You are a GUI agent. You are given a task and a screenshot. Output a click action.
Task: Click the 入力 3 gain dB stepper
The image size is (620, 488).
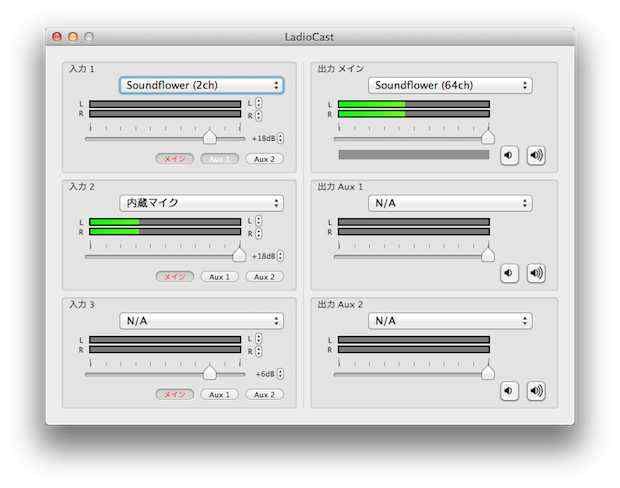point(281,374)
